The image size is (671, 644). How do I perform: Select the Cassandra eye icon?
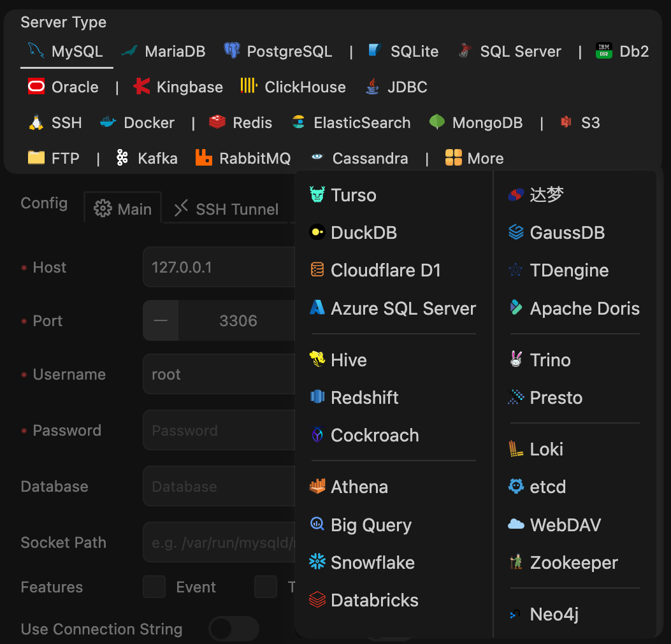tap(317, 157)
